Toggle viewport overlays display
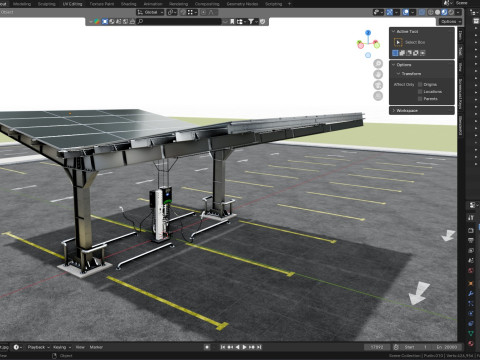Screen dimensions: 480x360 coord(406,12)
